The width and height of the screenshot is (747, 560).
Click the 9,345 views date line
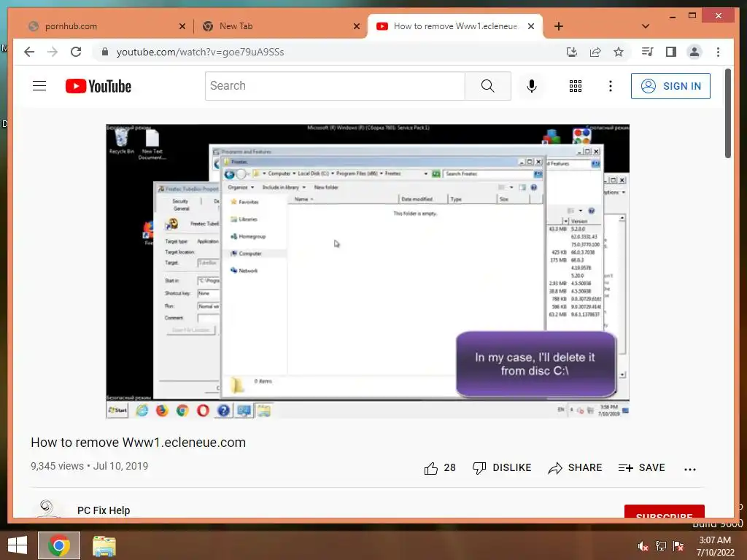pyautogui.click(x=89, y=466)
